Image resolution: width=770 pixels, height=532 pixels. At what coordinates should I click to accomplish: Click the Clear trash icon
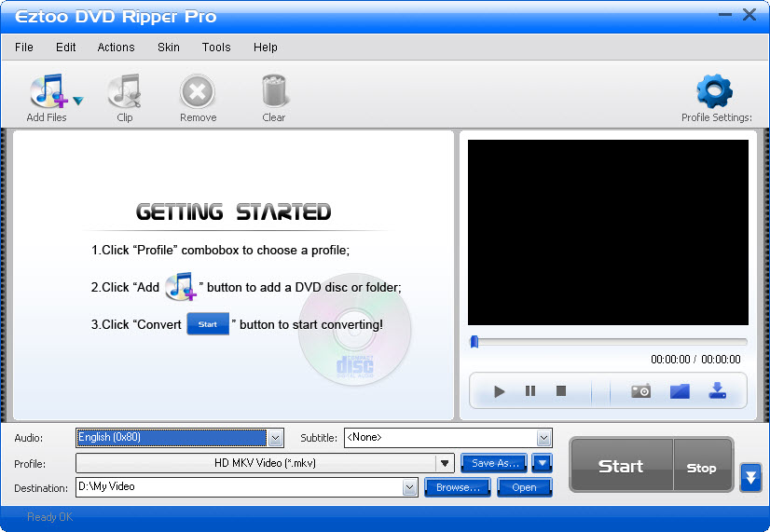pyautogui.click(x=274, y=90)
